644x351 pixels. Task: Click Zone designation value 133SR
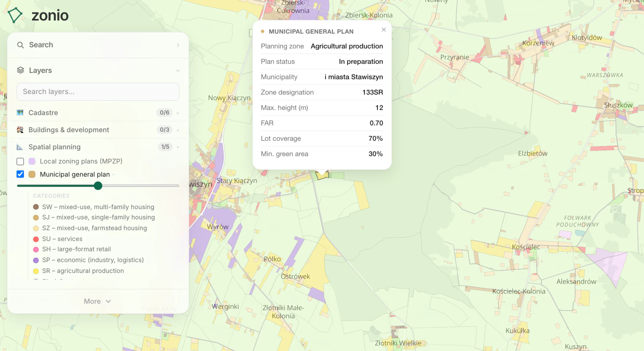point(372,92)
